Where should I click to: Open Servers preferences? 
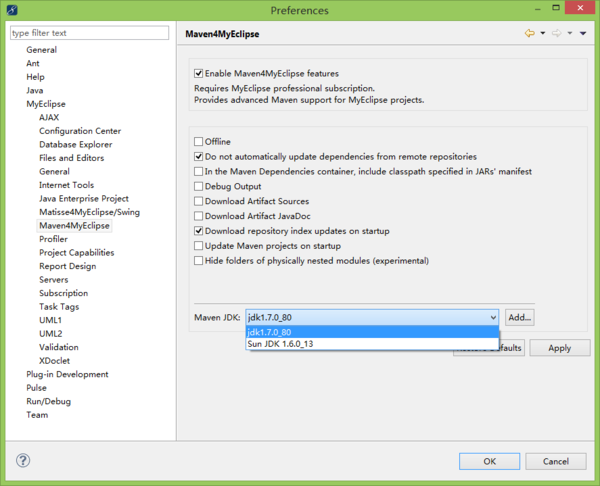54,279
